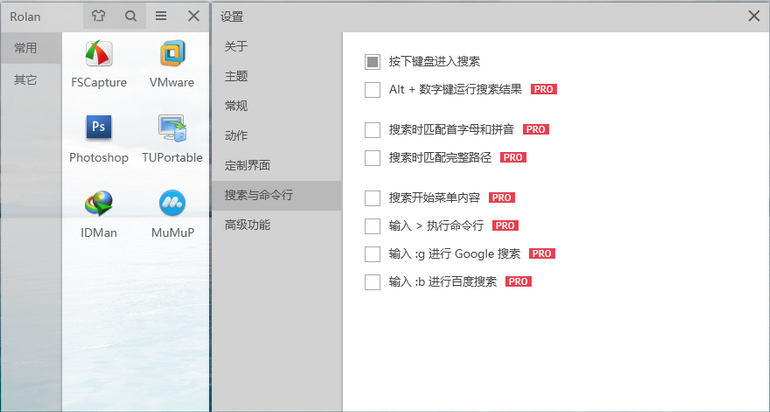Screen dimensions: 770x412
Task: Enable 输入 :g 进行 Google 搜索 checkbox
Action: tap(373, 254)
